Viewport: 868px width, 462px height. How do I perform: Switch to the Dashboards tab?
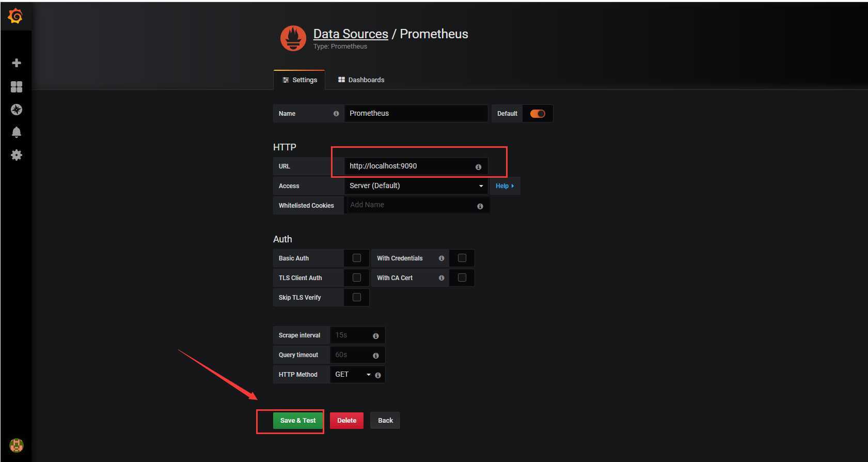(x=361, y=80)
